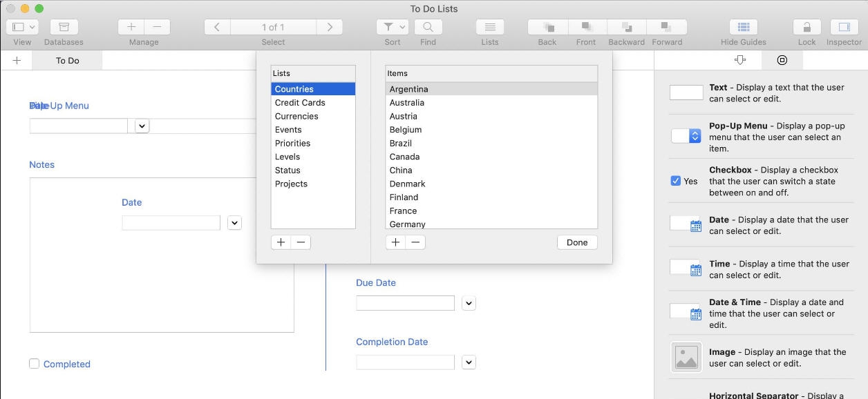Open the Due Date dropdown arrow
Viewport: 868px width, 399px height.
469,302
